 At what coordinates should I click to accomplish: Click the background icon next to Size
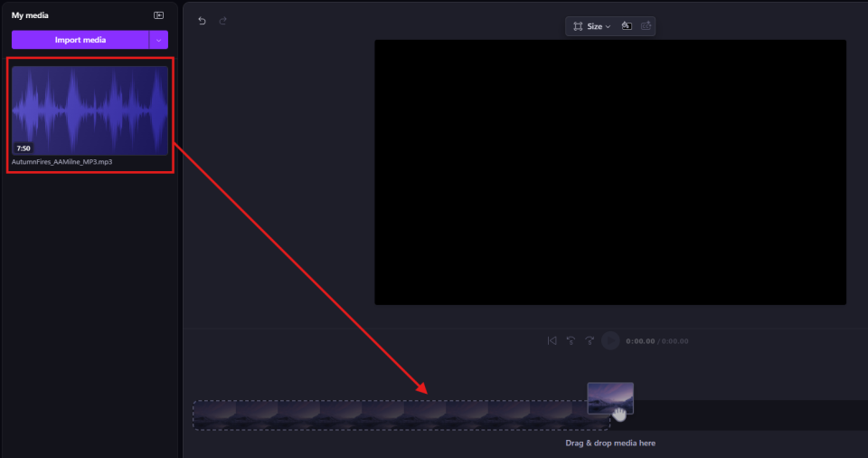[x=627, y=26]
